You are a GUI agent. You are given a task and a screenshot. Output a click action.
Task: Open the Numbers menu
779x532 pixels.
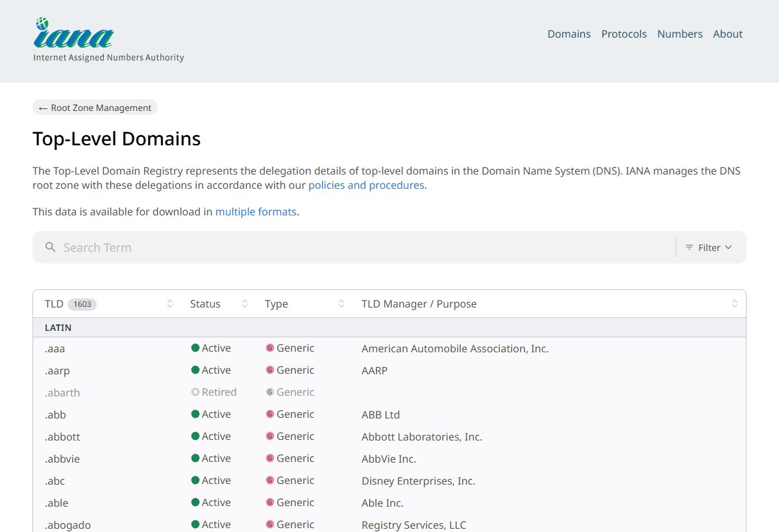[680, 34]
